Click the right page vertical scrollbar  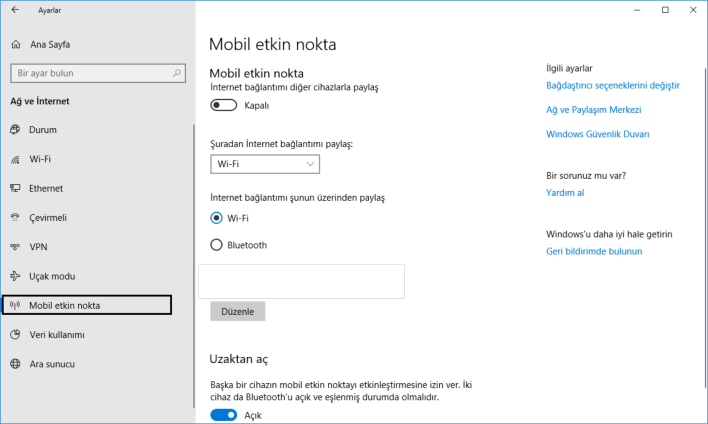click(705, 226)
